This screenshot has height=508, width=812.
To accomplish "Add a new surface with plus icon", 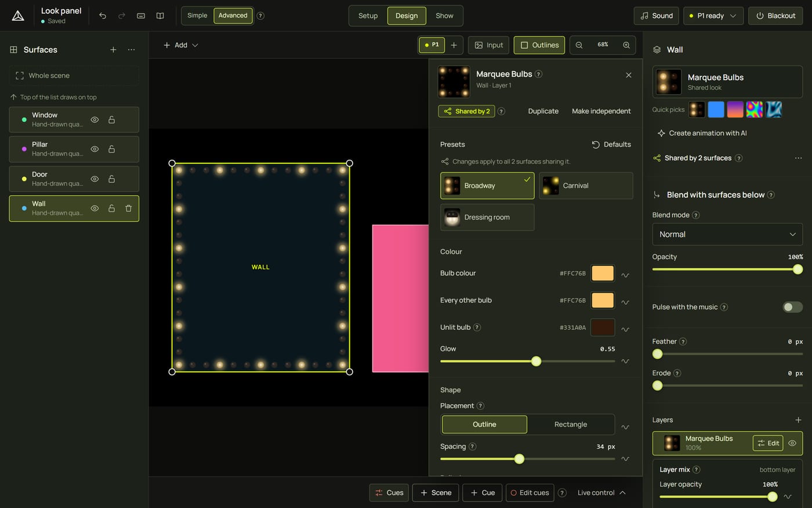I will (x=113, y=49).
